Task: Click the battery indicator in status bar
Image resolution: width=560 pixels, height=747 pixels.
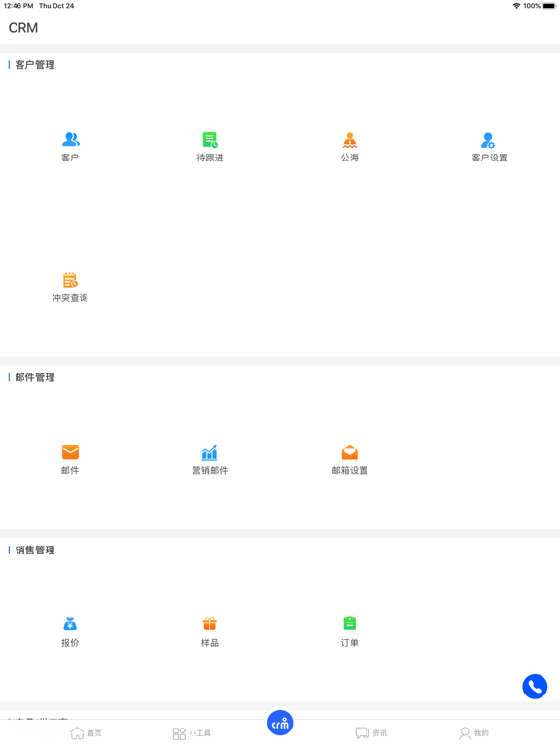Action: [549, 6]
